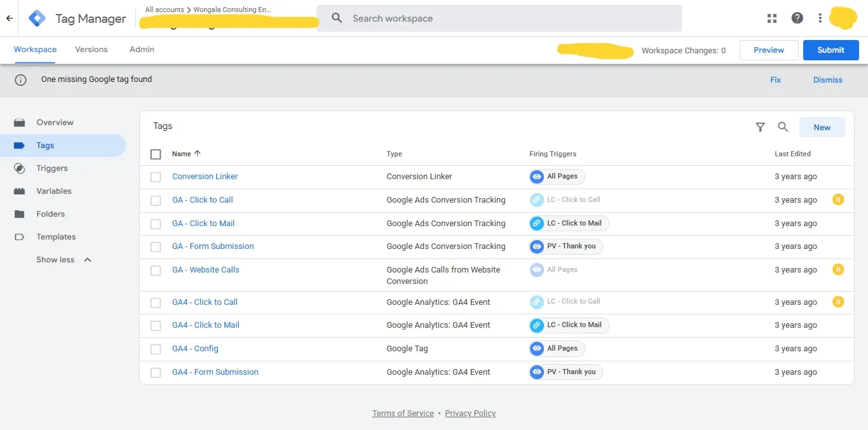Click the info icon beside missing tag notice
The width and height of the screenshot is (868, 430).
pos(21,80)
